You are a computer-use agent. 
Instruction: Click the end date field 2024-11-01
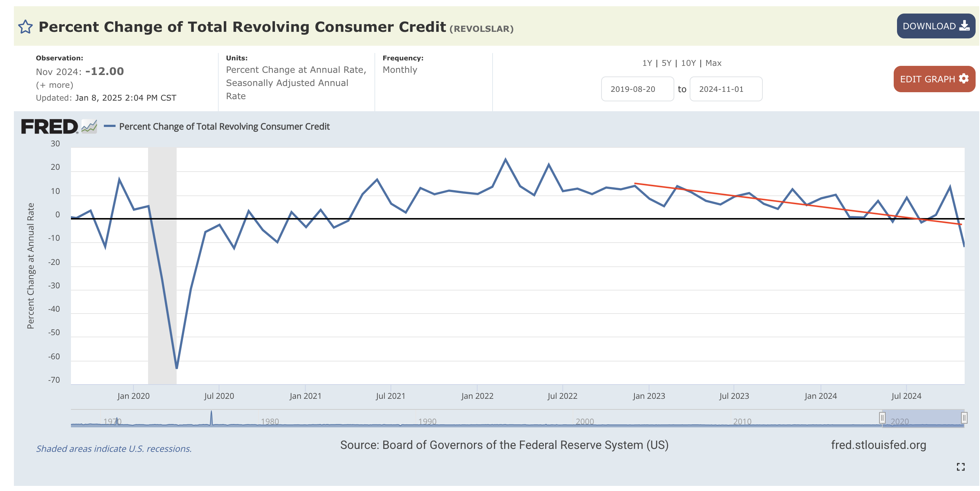point(726,89)
